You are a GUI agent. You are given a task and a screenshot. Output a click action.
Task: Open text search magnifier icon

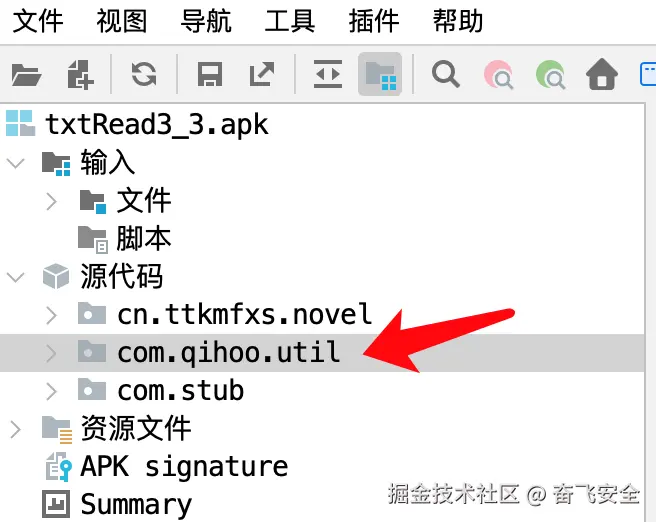tap(446, 74)
